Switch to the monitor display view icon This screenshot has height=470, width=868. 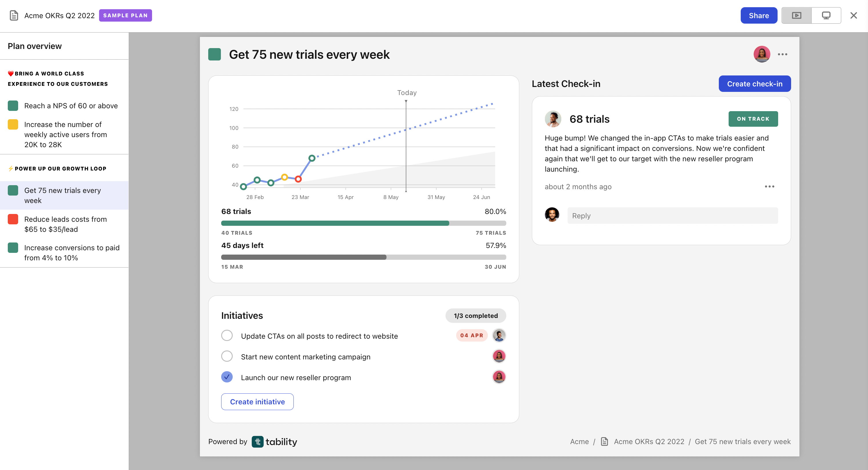point(826,16)
